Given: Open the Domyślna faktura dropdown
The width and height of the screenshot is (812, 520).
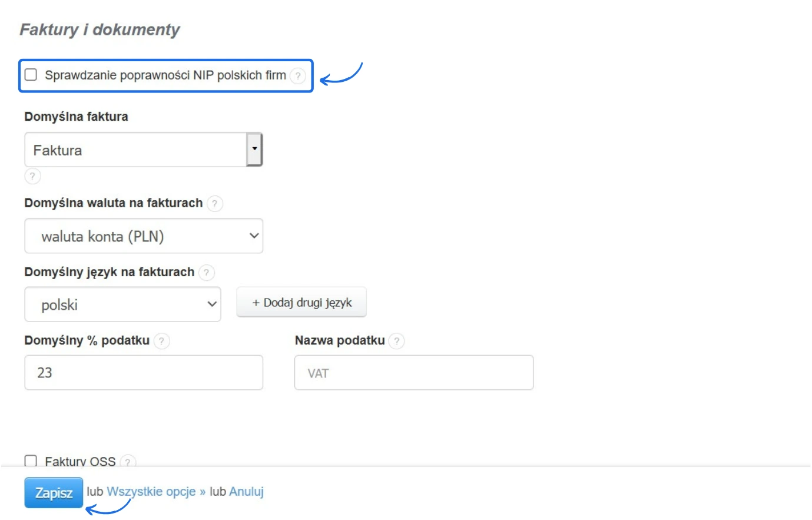Looking at the screenshot, I should [143, 150].
